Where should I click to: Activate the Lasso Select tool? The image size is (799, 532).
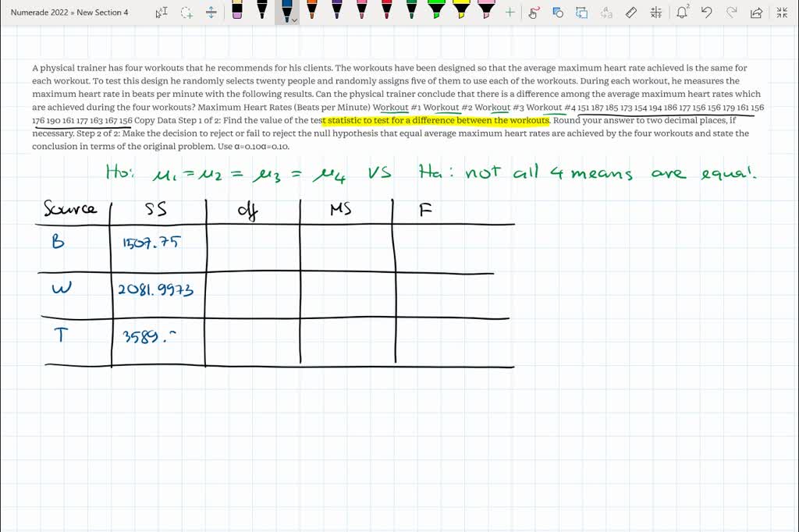coord(186,12)
